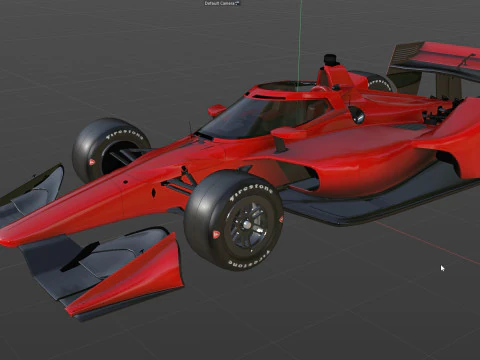Click the Default Camera label
This screenshot has height=360, width=480.
(220, 3)
